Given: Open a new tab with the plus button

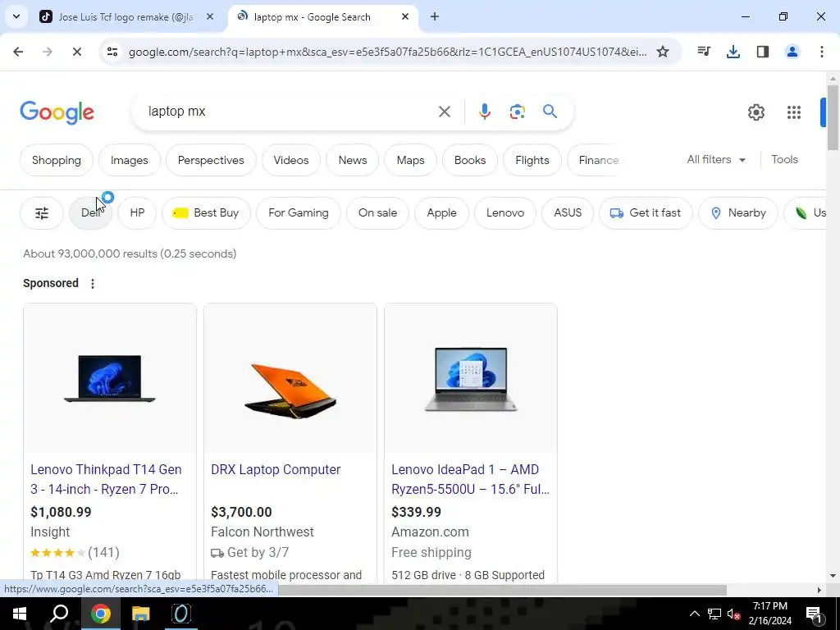Looking at the screenshot, I should [435, 16].
